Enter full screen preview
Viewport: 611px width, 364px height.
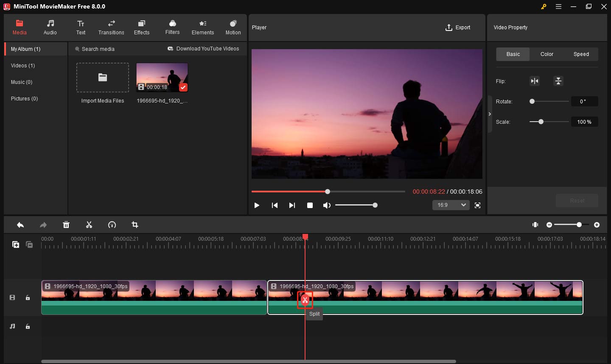pos(477,205)
